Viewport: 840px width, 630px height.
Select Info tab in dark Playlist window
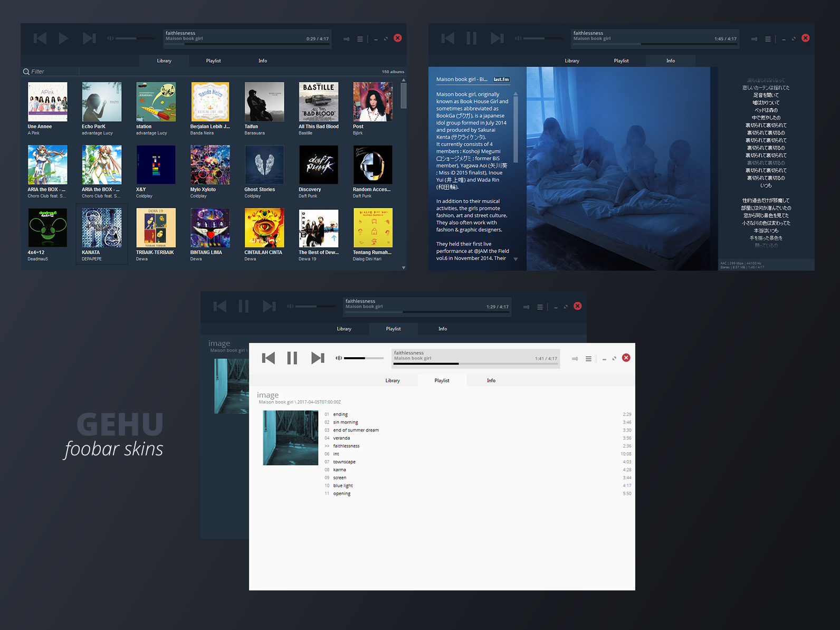443,329
